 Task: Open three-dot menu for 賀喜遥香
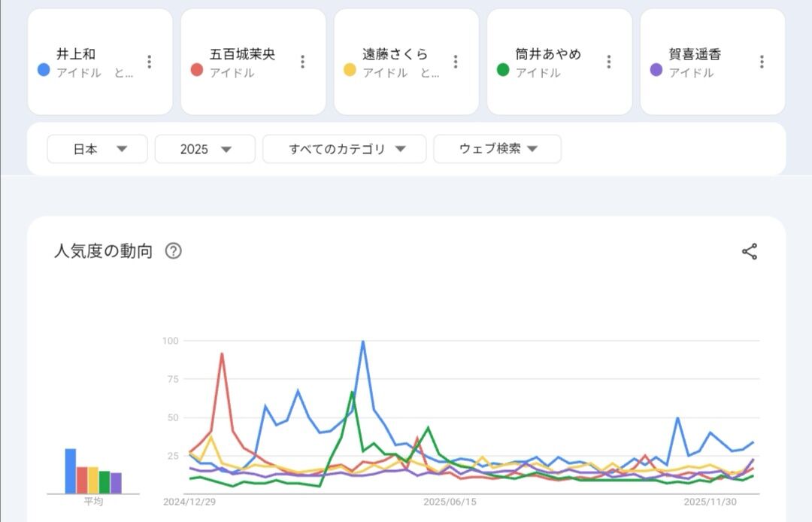pyautogui.click(x=762, y=62)
